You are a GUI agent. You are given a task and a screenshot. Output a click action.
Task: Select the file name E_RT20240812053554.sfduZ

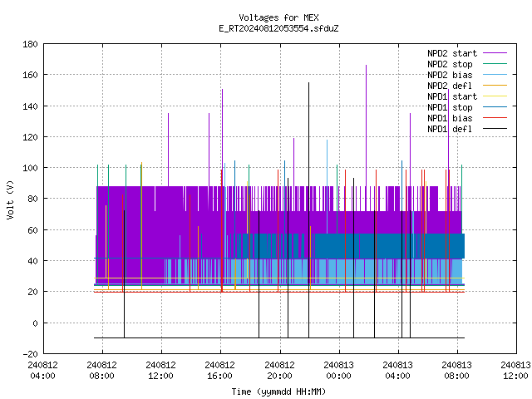point(278,28)
